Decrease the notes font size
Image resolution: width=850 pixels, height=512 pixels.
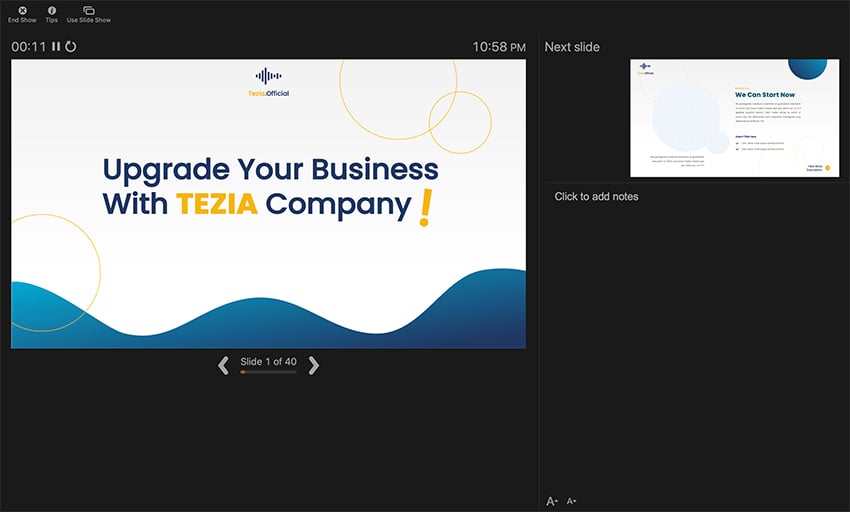pos(571,501)
